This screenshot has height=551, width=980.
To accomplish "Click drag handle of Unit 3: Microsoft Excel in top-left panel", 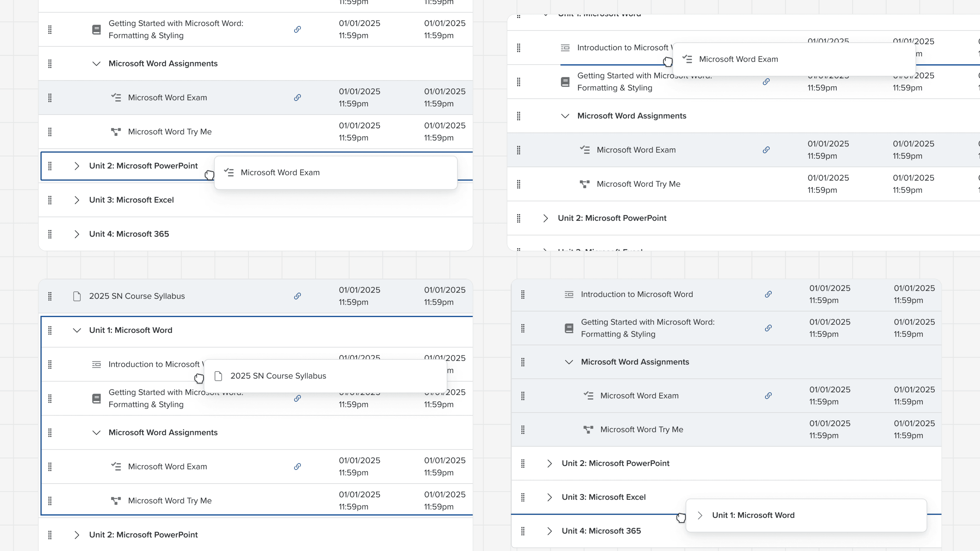I will tap(50, 200).
